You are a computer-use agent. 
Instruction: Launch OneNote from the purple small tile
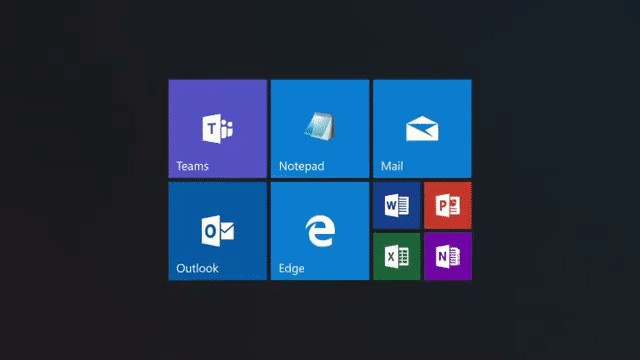point(448,256)
